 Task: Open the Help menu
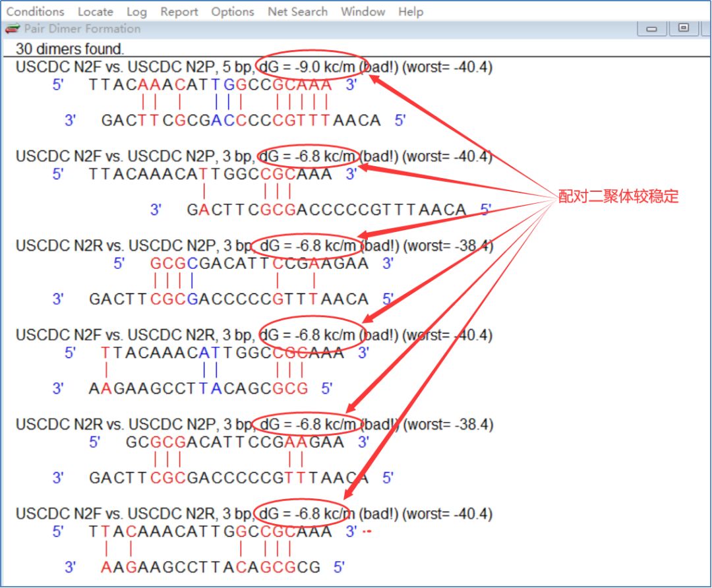(411, 11)
